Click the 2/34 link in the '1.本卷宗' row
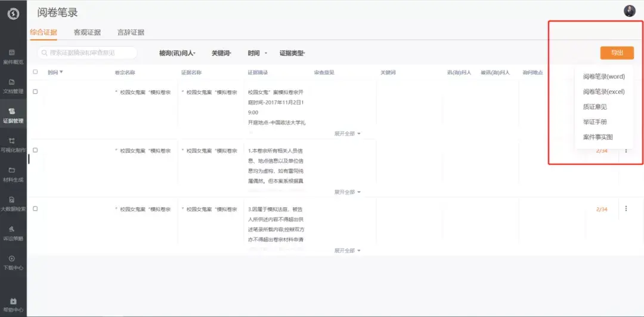The width and height of the screenshot is (644, 317). tap(602, 151)
